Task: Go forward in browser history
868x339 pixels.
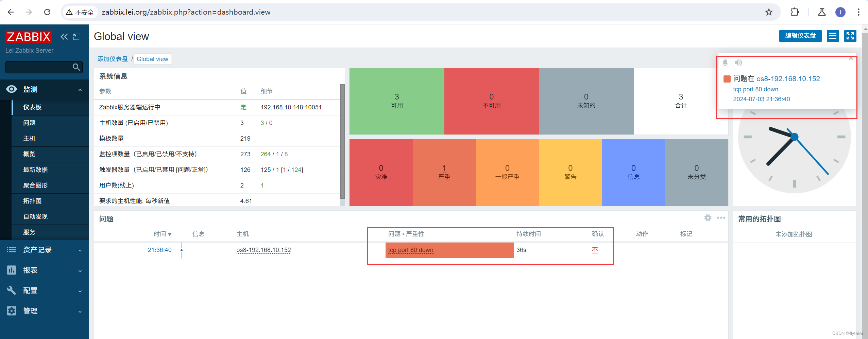Action: click(29, 12)
